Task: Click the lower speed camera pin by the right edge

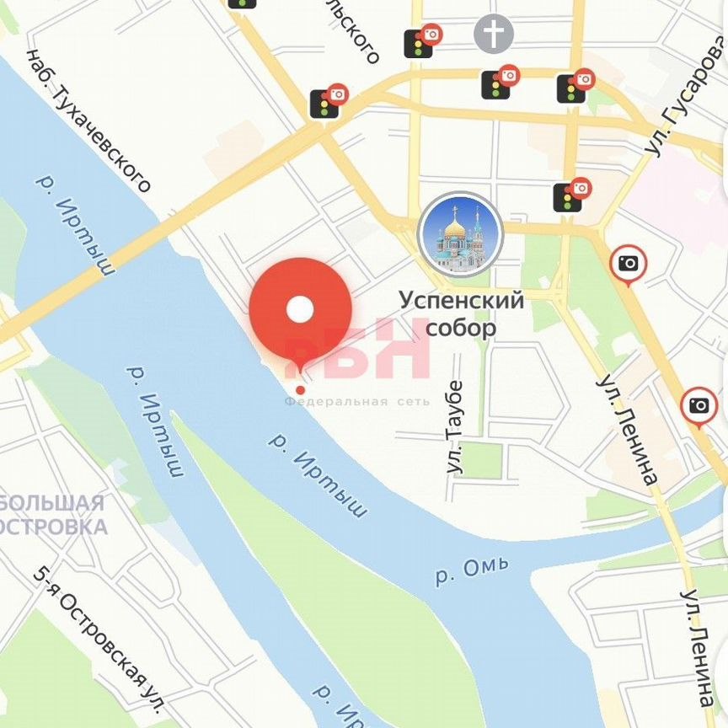Action: pos(699,408)
